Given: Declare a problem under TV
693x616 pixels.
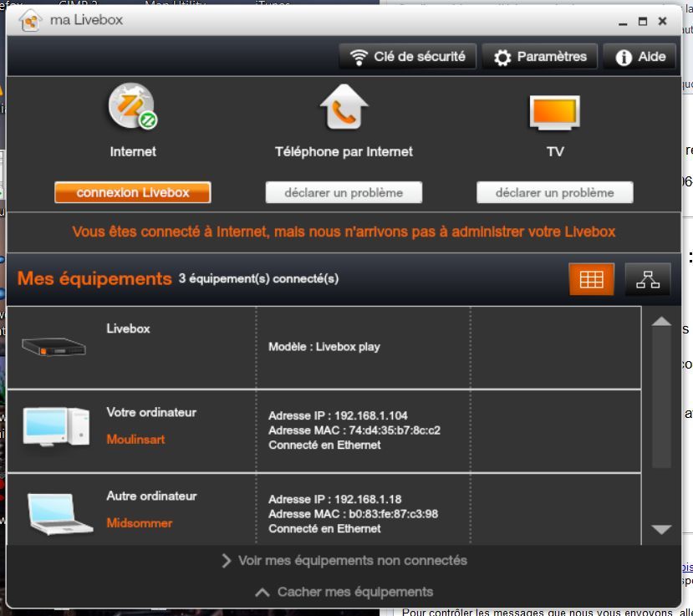Looking at the screenshot, I should click(555, 193).
